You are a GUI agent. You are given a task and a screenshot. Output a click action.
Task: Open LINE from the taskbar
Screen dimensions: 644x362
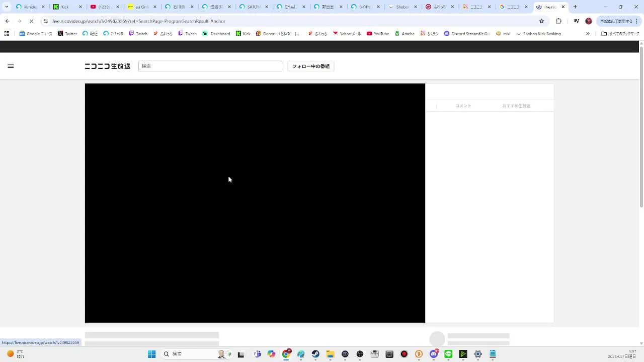tap(448, 354)
